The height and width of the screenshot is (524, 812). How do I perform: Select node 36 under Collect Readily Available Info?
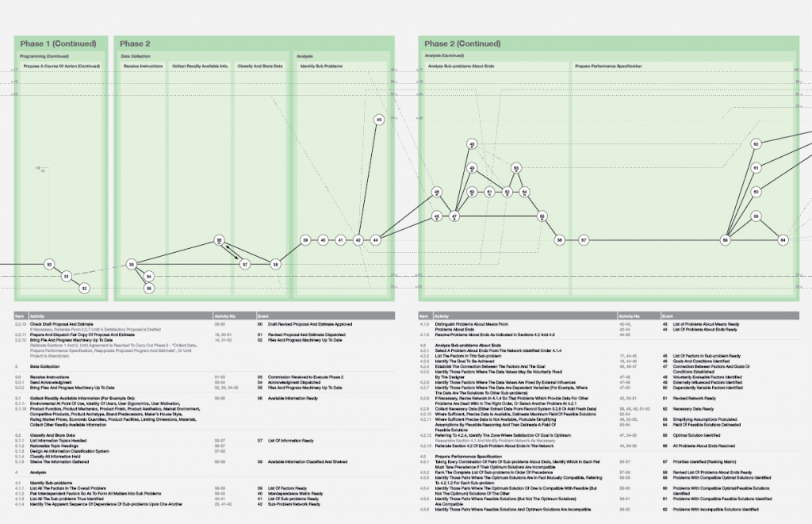220,240
